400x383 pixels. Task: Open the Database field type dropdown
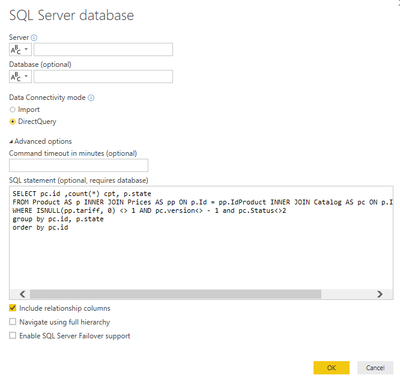(20, 76)
